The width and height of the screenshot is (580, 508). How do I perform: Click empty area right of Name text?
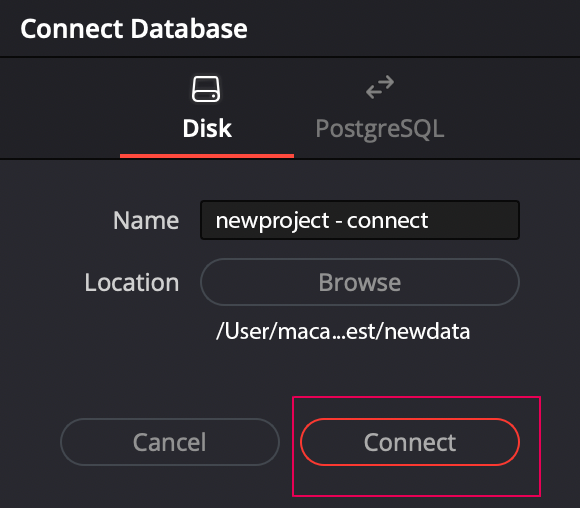tap(473, 220)
